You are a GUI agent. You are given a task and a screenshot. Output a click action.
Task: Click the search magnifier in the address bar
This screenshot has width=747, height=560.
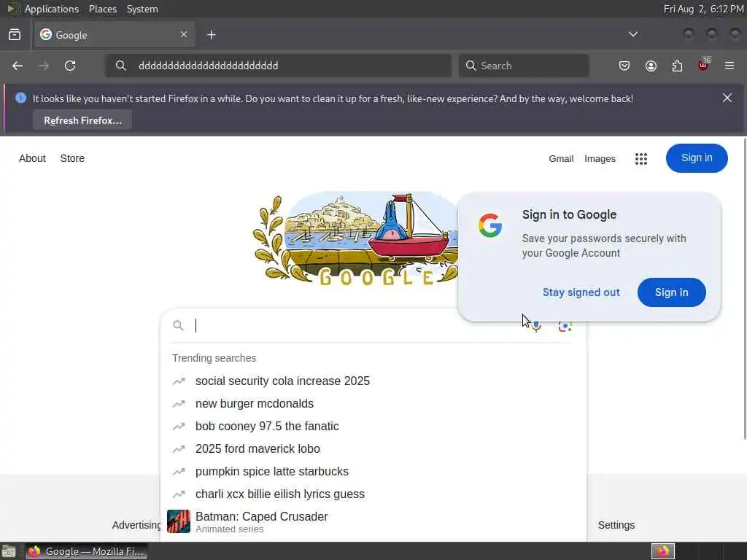(x=121, y=66)
